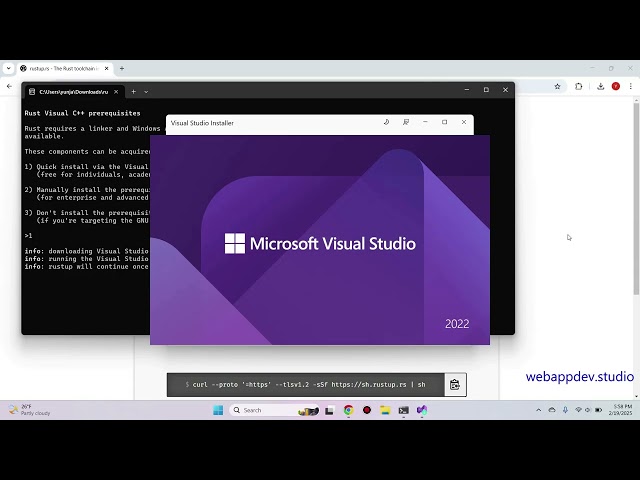
Task: Open Task View from the taskbar
Action: pos(329,410)
